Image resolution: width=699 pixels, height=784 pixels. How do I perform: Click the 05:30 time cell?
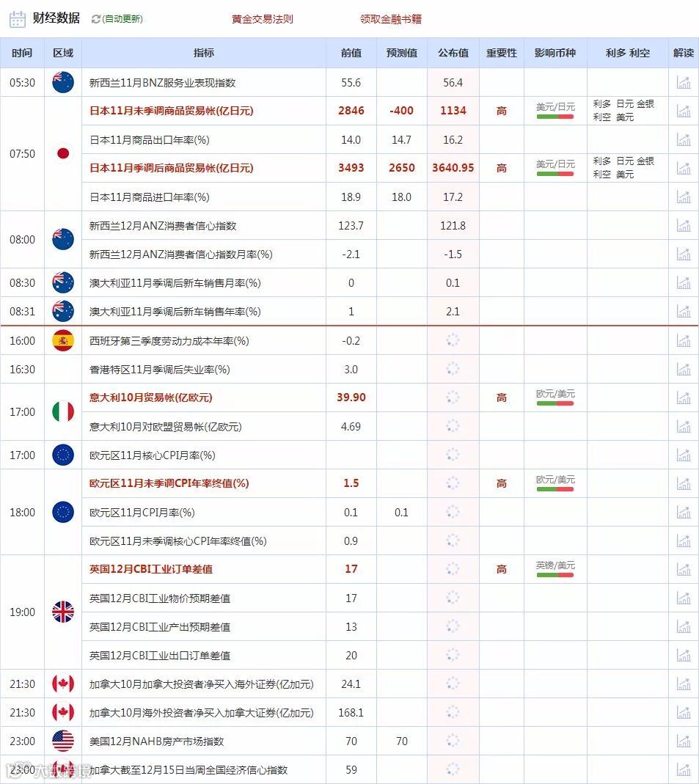click(x=22, y=82)
